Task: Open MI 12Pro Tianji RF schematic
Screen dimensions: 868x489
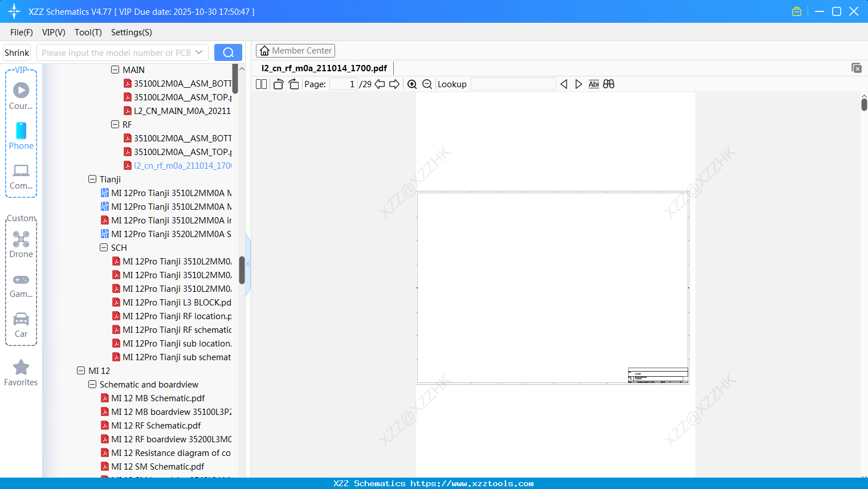Action: 171,329
